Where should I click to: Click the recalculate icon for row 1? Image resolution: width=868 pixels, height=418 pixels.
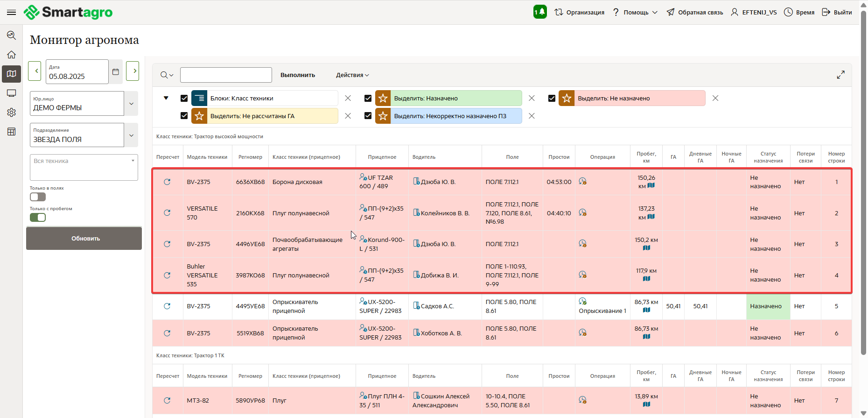[x=167, y=182]
